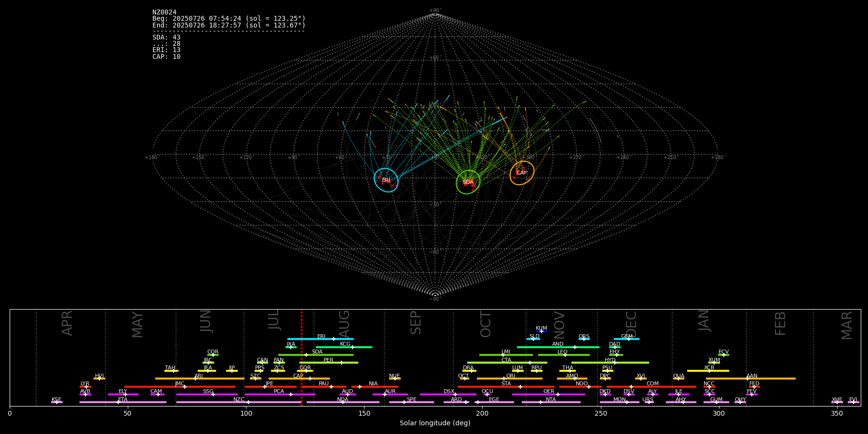
Task: Click the ARI shower label in timeline
Action: pyautogui.click(x=199, y=376)
